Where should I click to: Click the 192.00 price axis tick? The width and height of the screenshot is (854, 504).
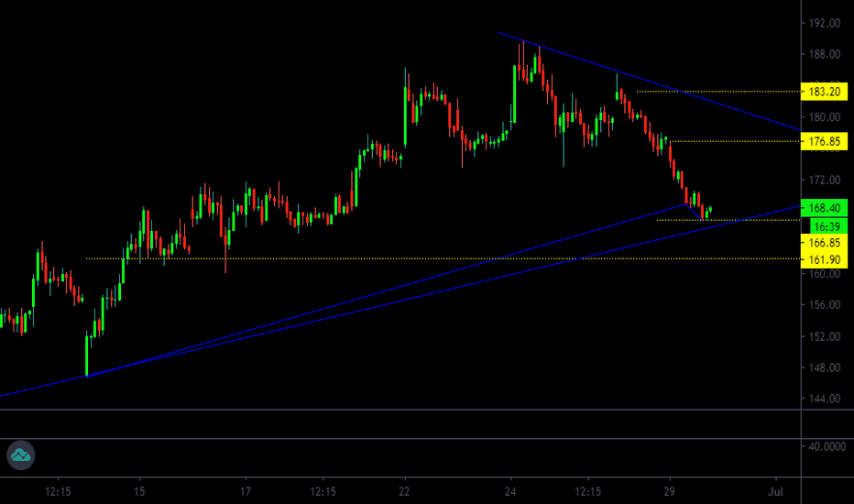[825, 24]
